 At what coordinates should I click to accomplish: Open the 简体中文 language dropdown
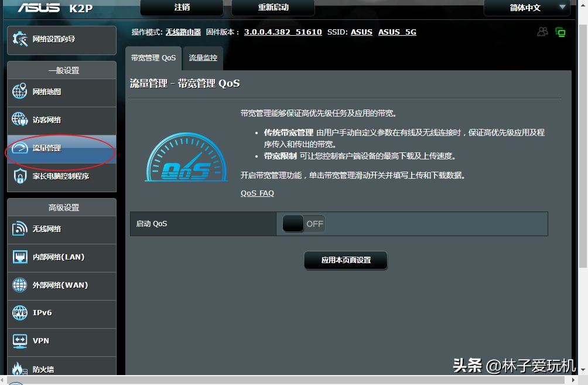(527, 8)
